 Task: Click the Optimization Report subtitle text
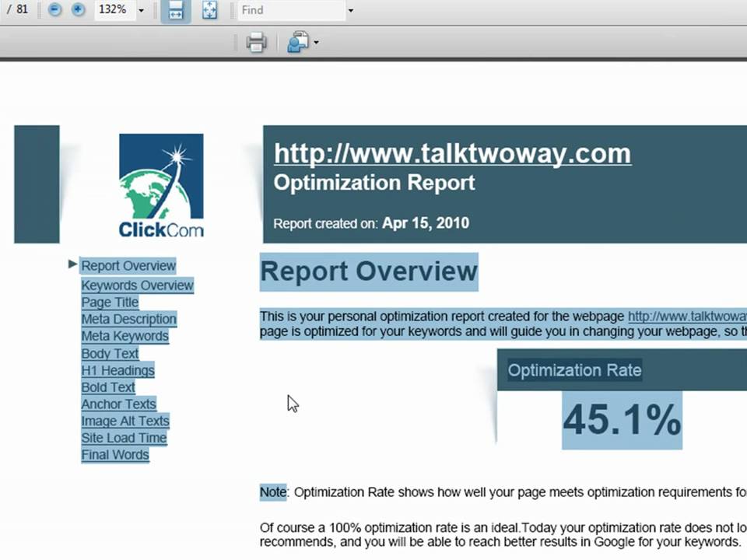pyautogui.click(x=374, y=183)
